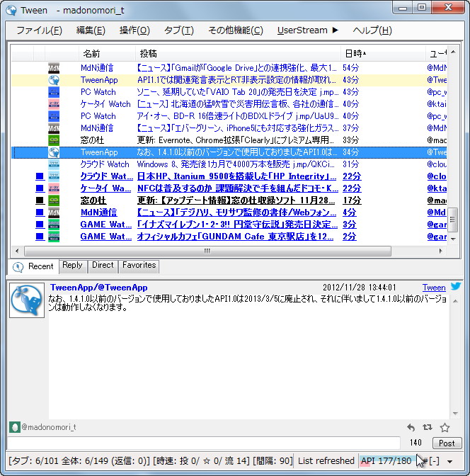
Task: Click the unread mark on the 日本HP row
Action: point(40,176)
